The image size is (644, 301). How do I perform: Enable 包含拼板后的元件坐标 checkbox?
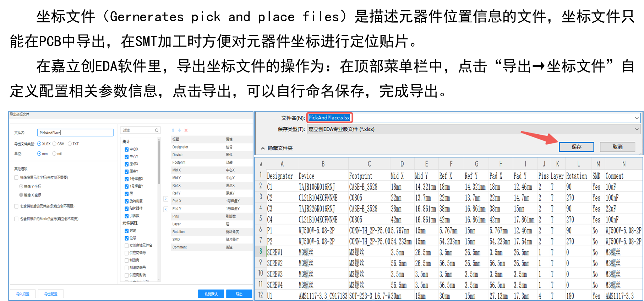click(x=16, y=206)
